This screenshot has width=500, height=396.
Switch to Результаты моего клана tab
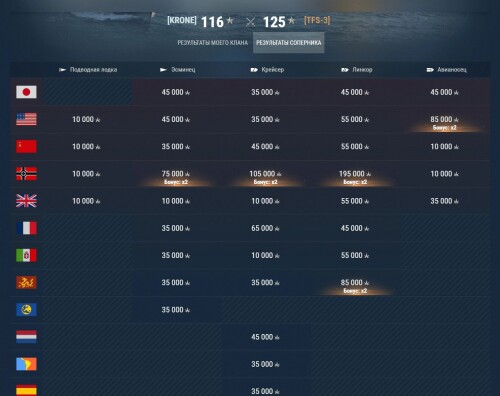pos(213,43)
